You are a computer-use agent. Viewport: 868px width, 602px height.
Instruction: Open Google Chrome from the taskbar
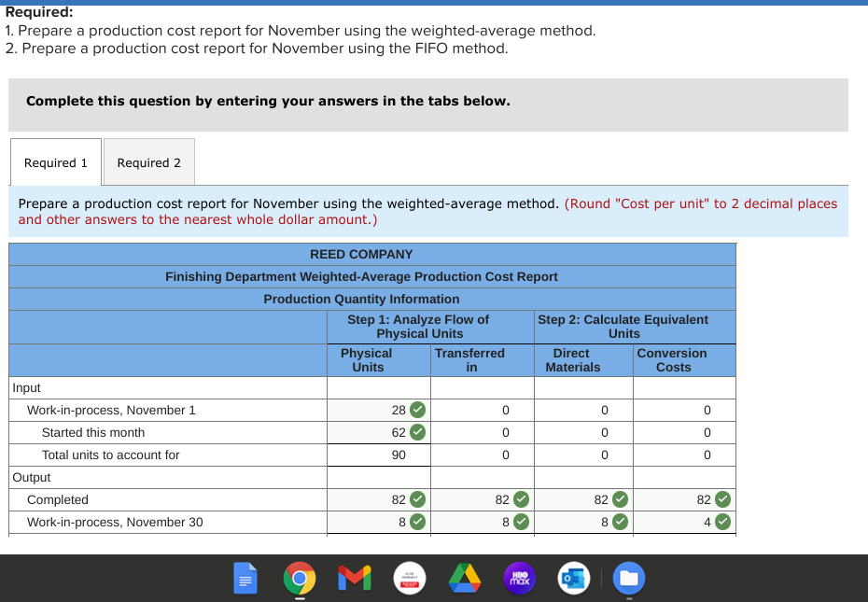coord(301,579)
